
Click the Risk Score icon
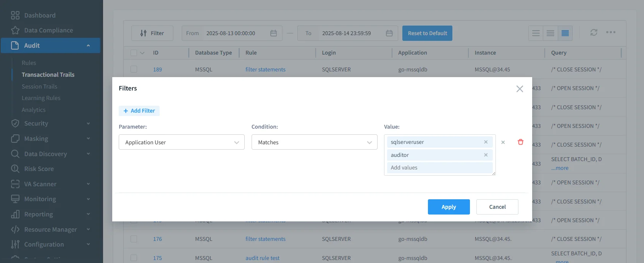15,169
